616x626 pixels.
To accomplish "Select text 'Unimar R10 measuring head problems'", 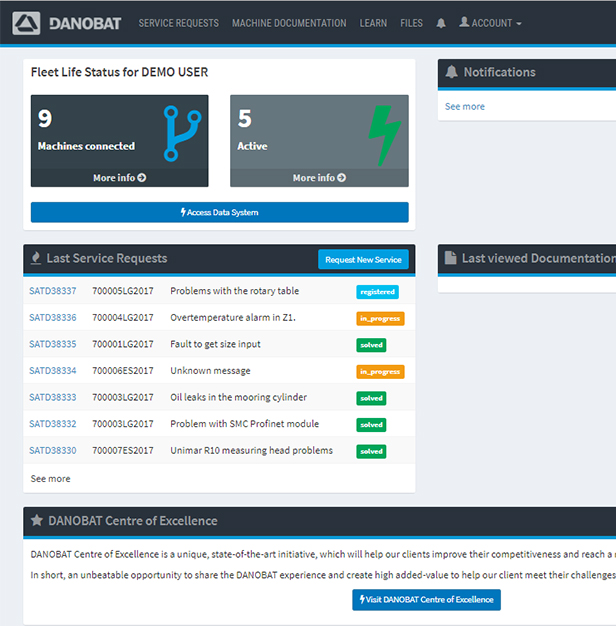I will pos(252,451).
